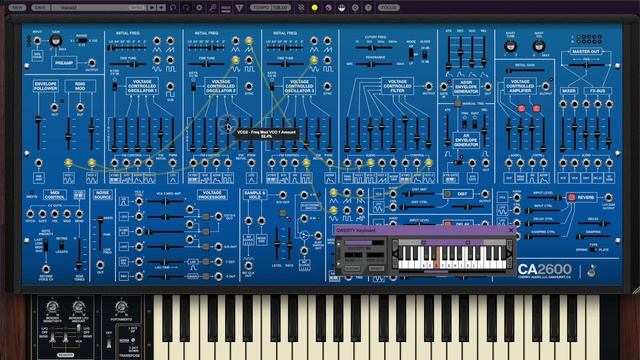
Task: Toggle the Retrig/Legato switch
Action: [x=61, y=245]
